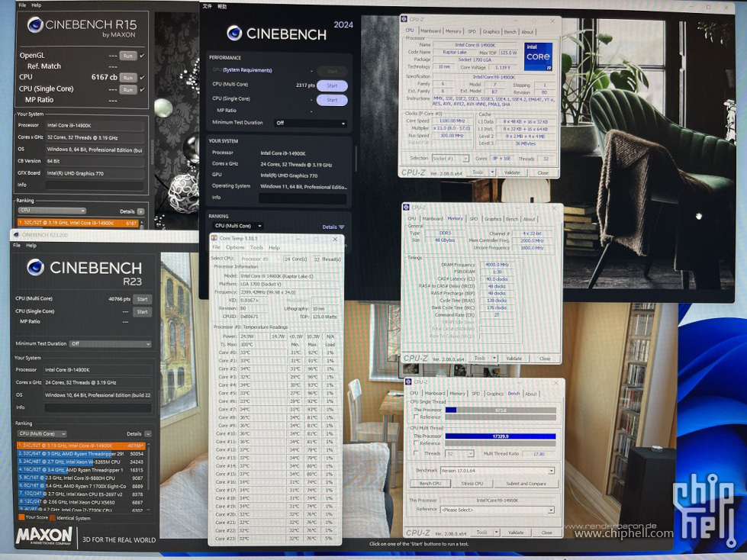The width and height of the screenshot is (747, 560).
Task: Select AMD Ryzen Threadripper 30054 ranking row
Action: 81,454
